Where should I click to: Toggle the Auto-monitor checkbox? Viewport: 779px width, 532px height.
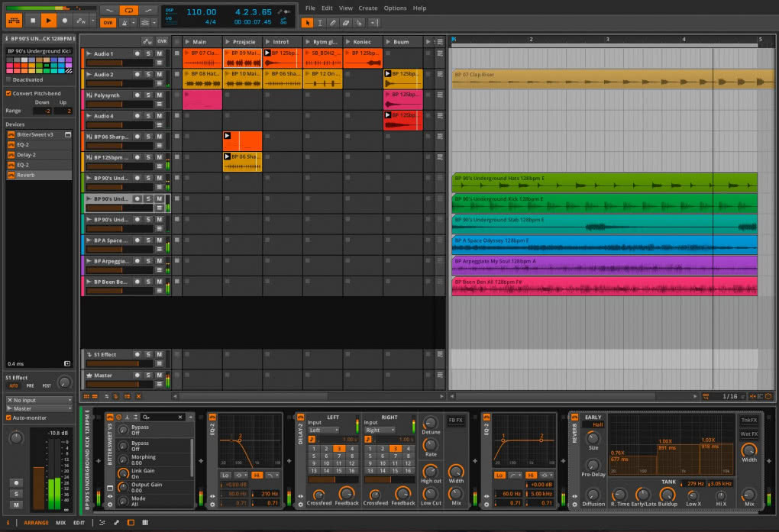[8, 418]
